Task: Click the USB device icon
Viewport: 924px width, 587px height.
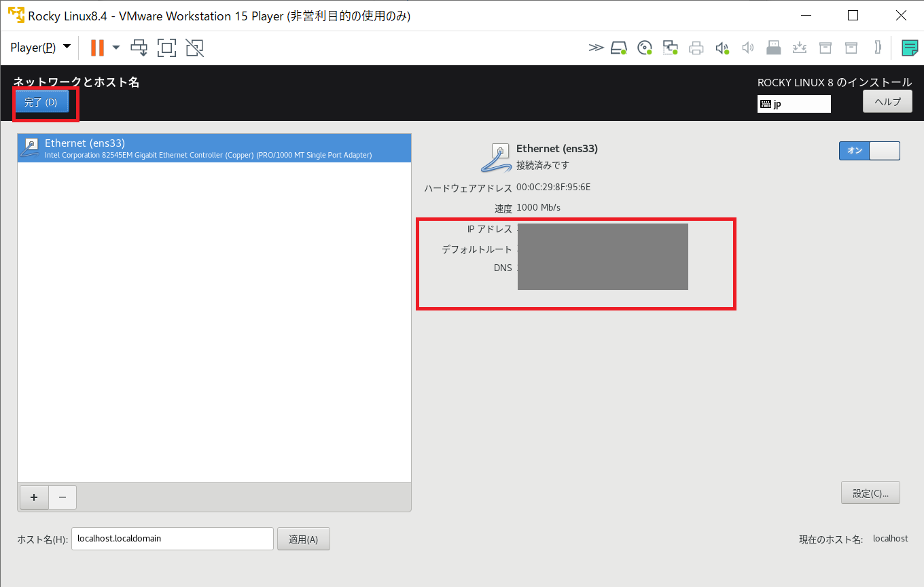Action: pyautogui.click(x=773, y=48)
